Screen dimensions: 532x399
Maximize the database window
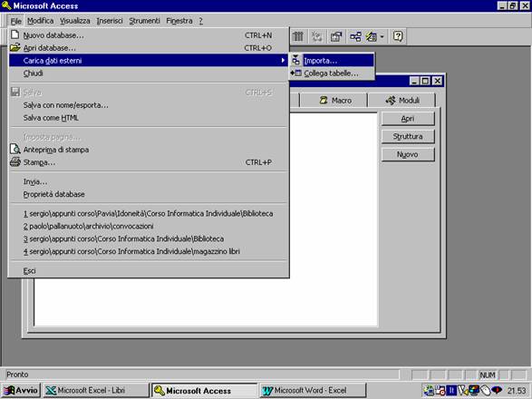[x=425, y=81]
